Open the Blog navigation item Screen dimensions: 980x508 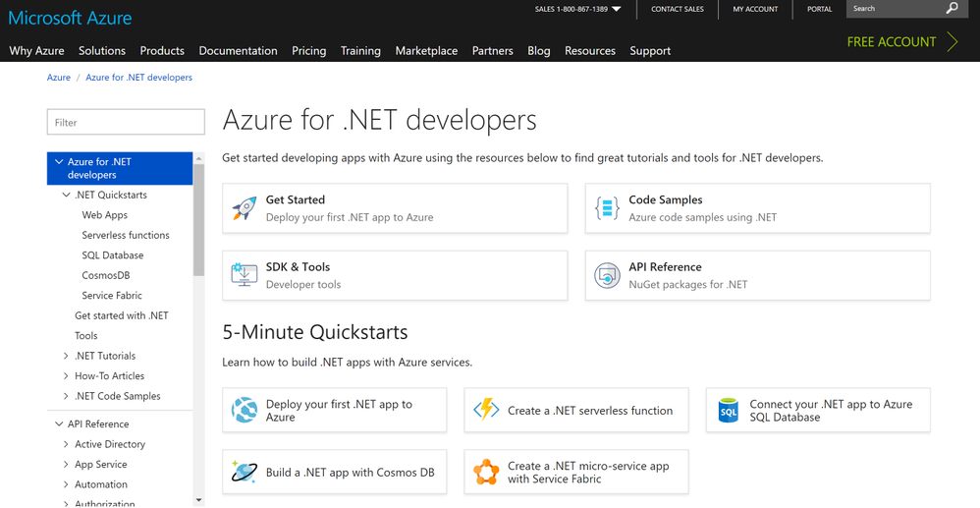pyautogui.click(x=539, y=51)
